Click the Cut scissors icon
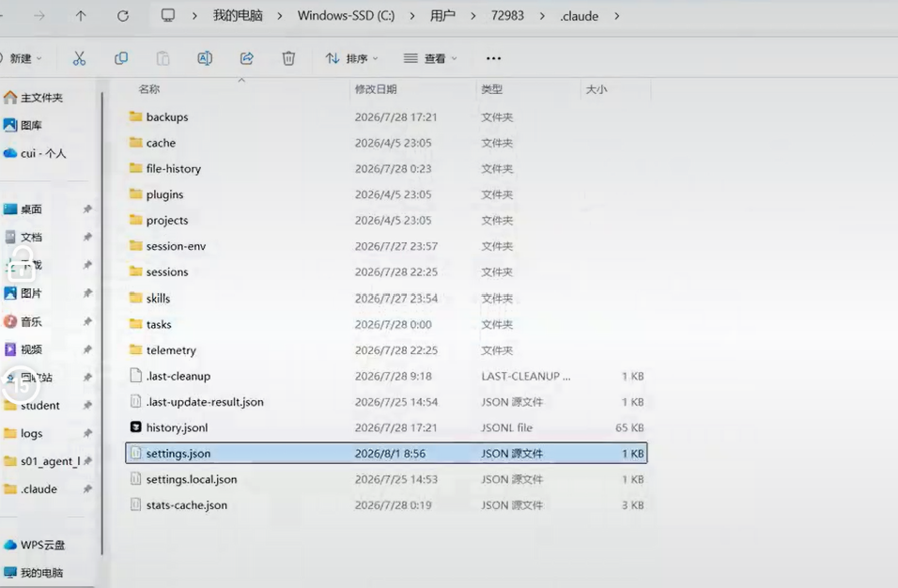 pyautogui.click(x=79, y=58)
